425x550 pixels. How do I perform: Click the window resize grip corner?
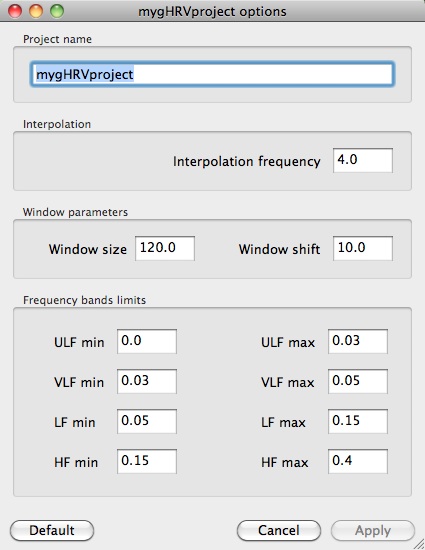418,544
